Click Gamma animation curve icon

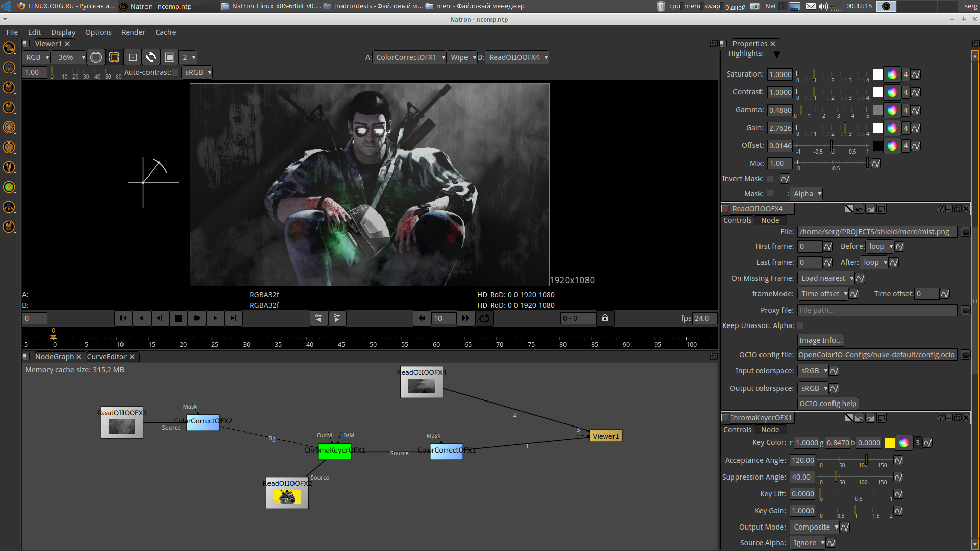(916, 110)
